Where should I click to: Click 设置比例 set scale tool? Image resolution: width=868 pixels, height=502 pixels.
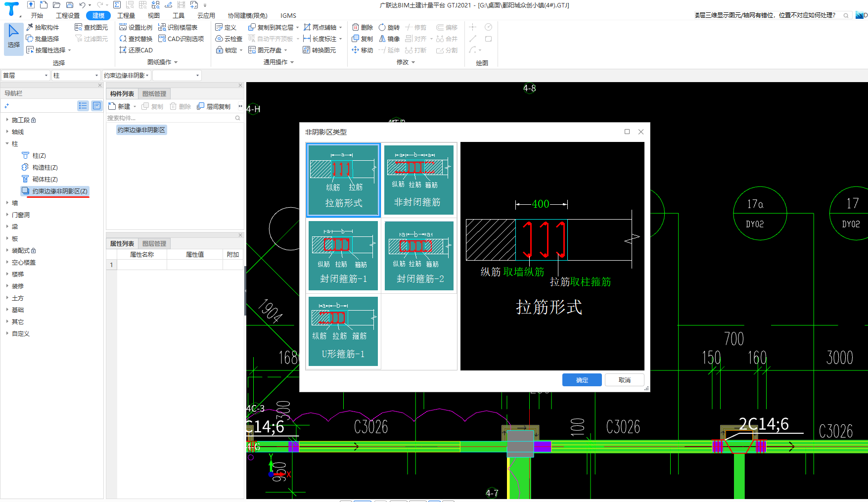[136, 27]
